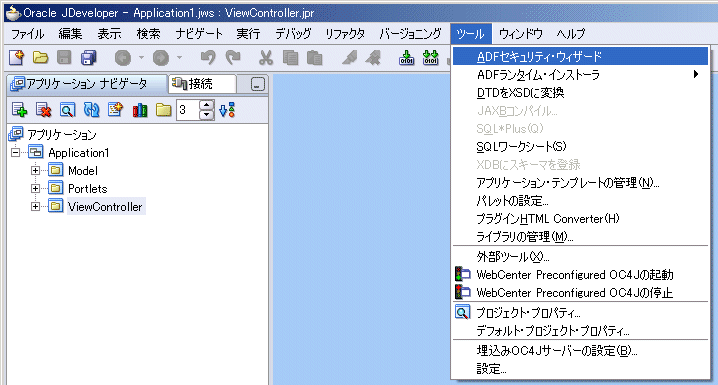Choose DTDをXSDに変換 menu entry
Screen dimensions: 718x385
click(x=580, y=92)
